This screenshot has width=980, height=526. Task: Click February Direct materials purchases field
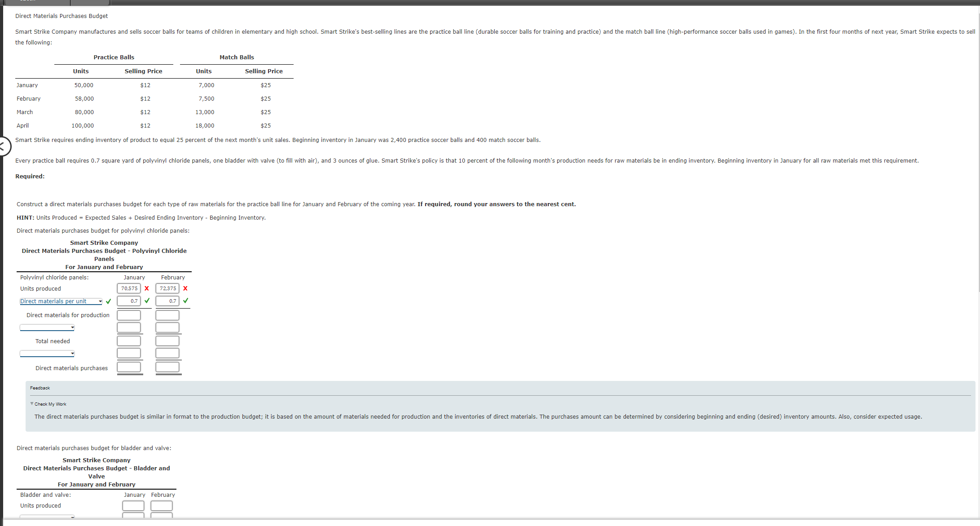pyautogui.click(x=167, y=367)
